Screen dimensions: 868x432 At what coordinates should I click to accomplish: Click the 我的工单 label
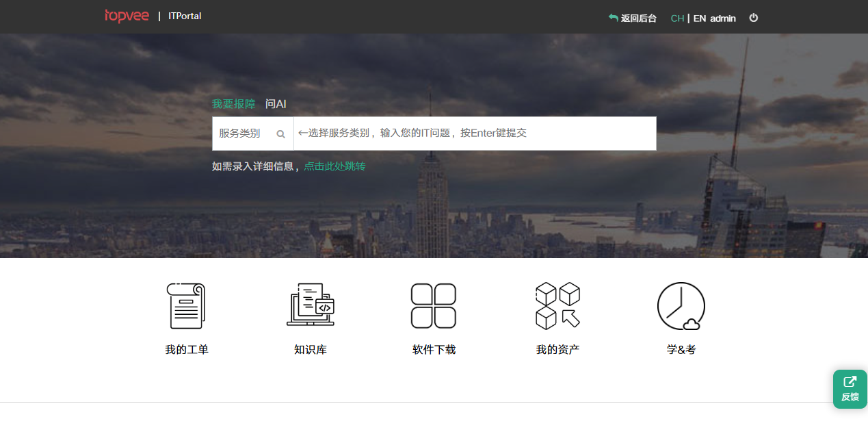pyautogui.click(x=187, y=350)
